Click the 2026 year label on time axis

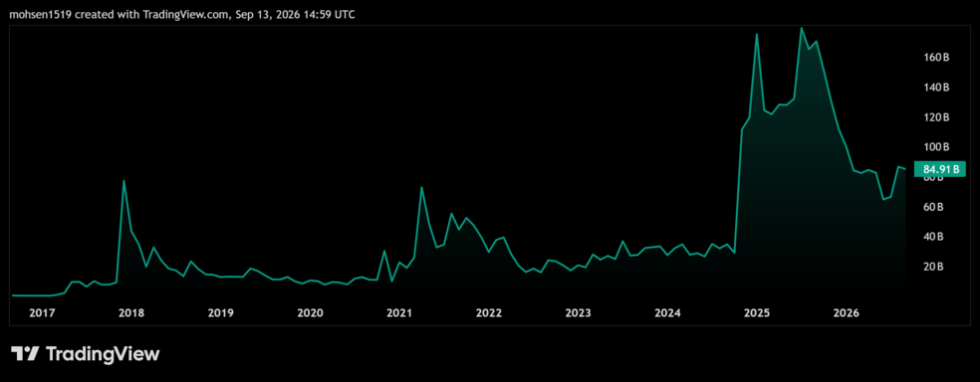pyautogui.click(x=847, y=312)
